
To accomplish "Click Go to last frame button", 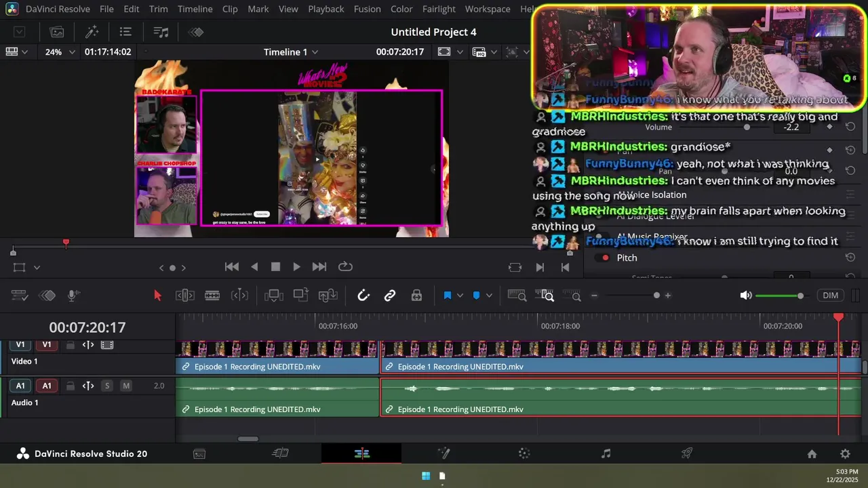I will pyautogui.click(x=319, y=267).
